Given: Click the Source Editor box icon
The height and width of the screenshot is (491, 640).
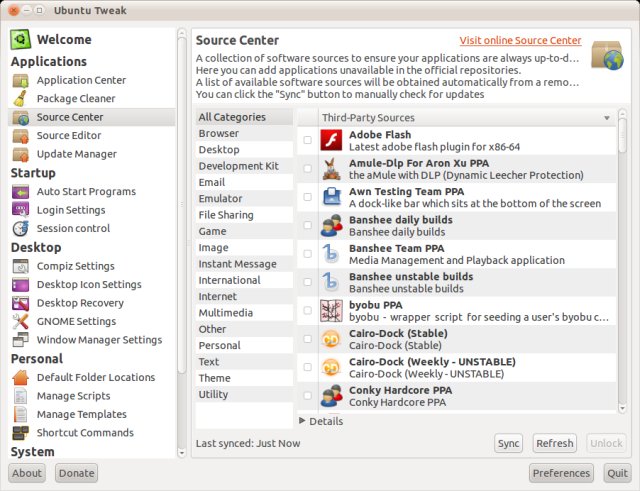Looking at the screenshot, I should [20, 136].
